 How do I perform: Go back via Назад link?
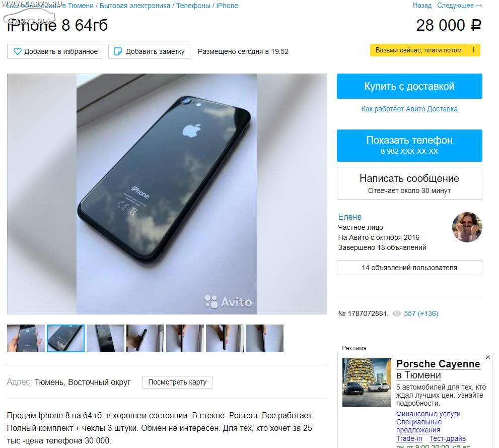tap(422, 6)
